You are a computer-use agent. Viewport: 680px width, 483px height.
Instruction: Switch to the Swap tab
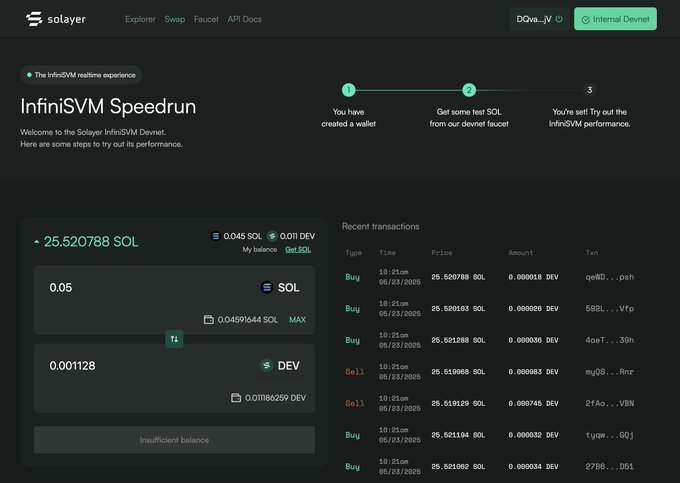point(174,19)
